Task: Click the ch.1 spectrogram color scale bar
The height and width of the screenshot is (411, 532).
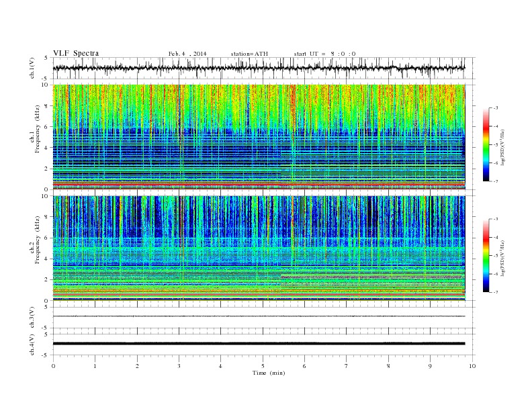Action: click(486, 144)
